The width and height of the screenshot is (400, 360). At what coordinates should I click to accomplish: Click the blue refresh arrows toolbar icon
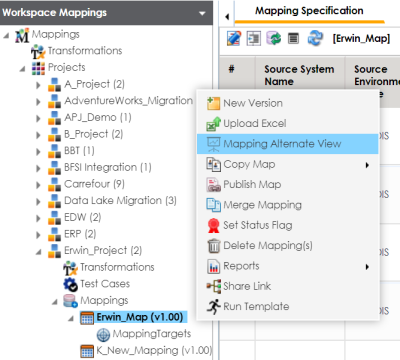[x=315, y=38]
